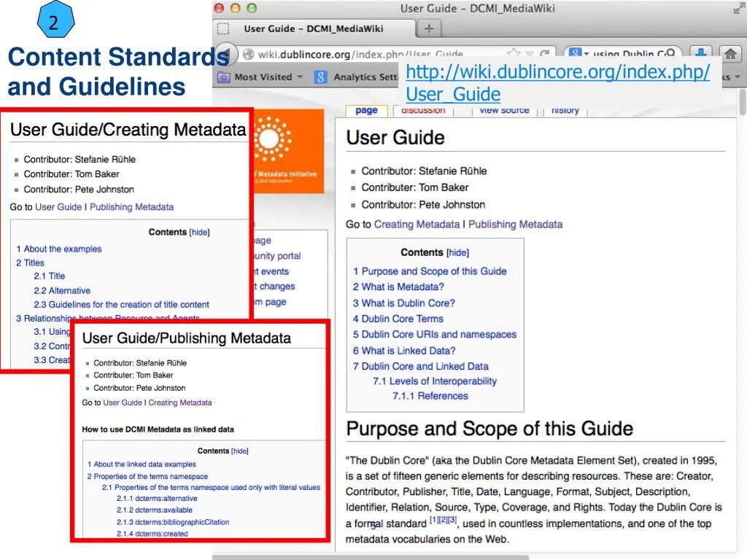Click the horizontal scrollbar at window bottom

tap(371, 557)
